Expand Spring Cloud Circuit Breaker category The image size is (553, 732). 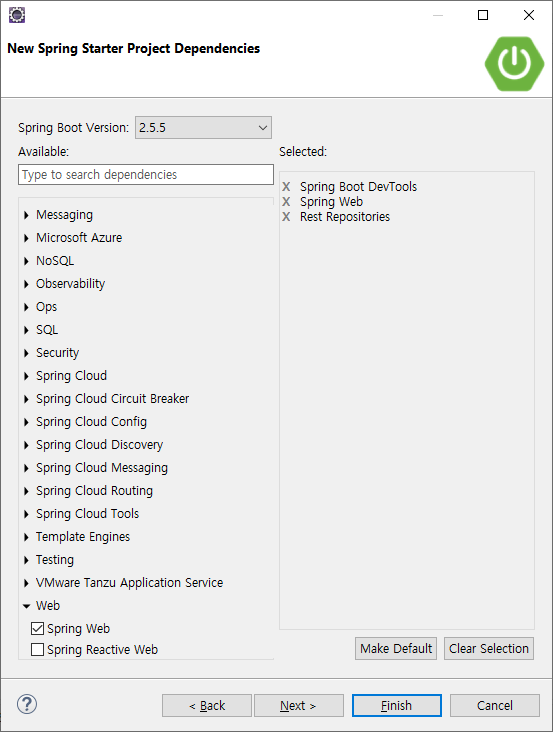coord(26,399)
